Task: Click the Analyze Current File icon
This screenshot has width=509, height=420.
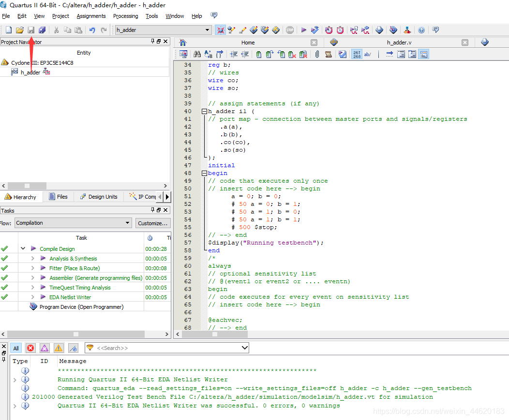Action: tap(343, 54)
